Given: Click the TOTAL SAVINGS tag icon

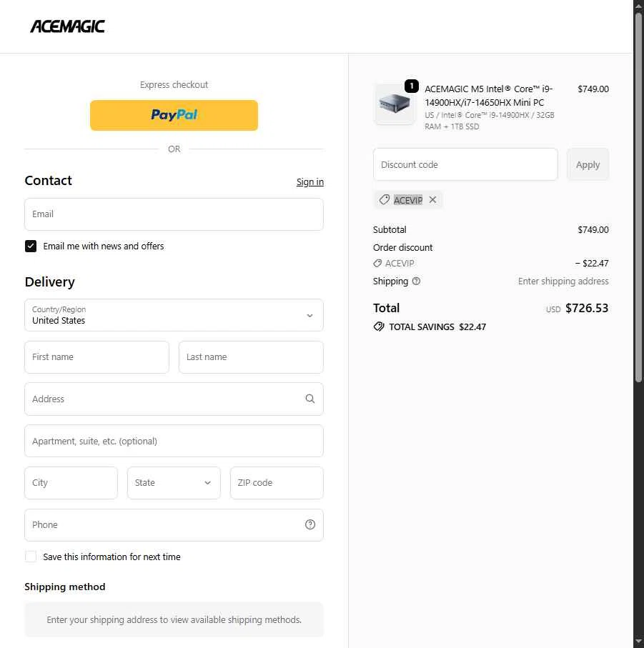Looking at the screenshot, I should tap(379, 327).
